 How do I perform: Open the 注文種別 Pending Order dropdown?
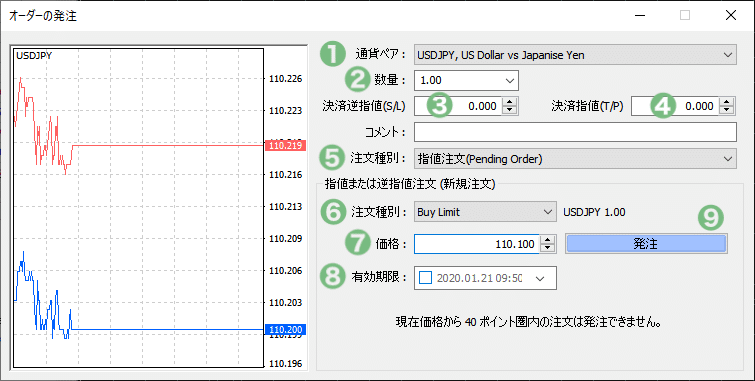575,158
